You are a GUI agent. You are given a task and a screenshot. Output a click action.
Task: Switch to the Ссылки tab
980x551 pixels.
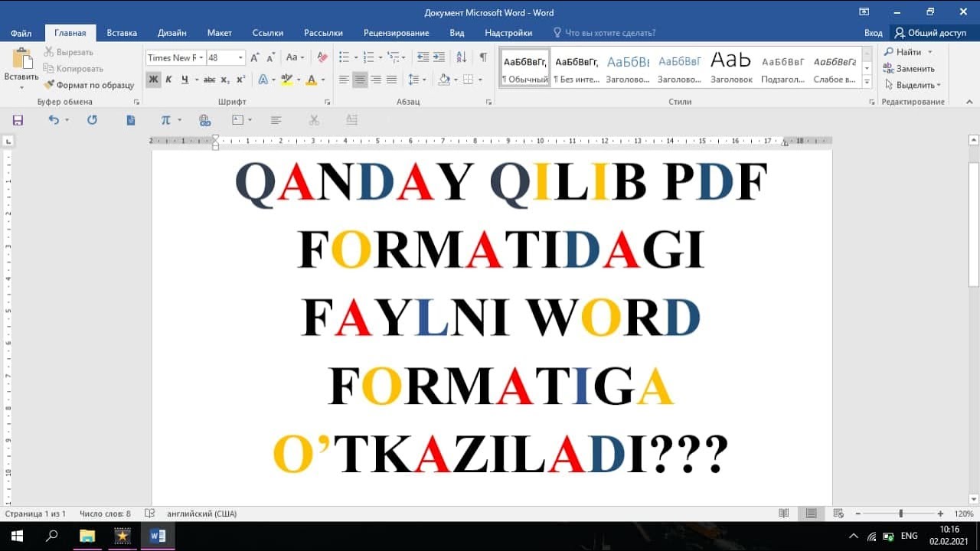tap(268, 33)
